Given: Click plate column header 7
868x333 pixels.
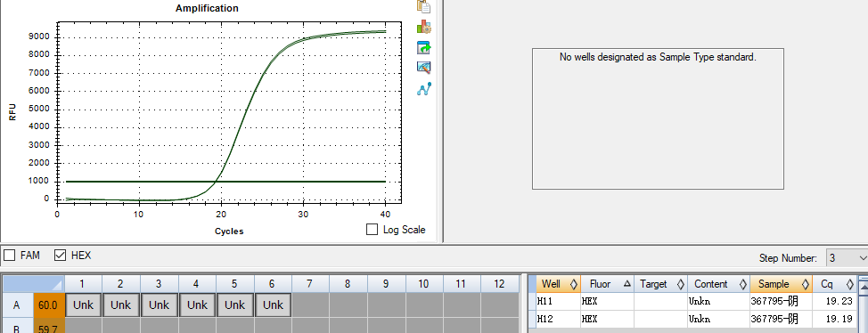Looking at the screenshot, I should click(310, 284).
